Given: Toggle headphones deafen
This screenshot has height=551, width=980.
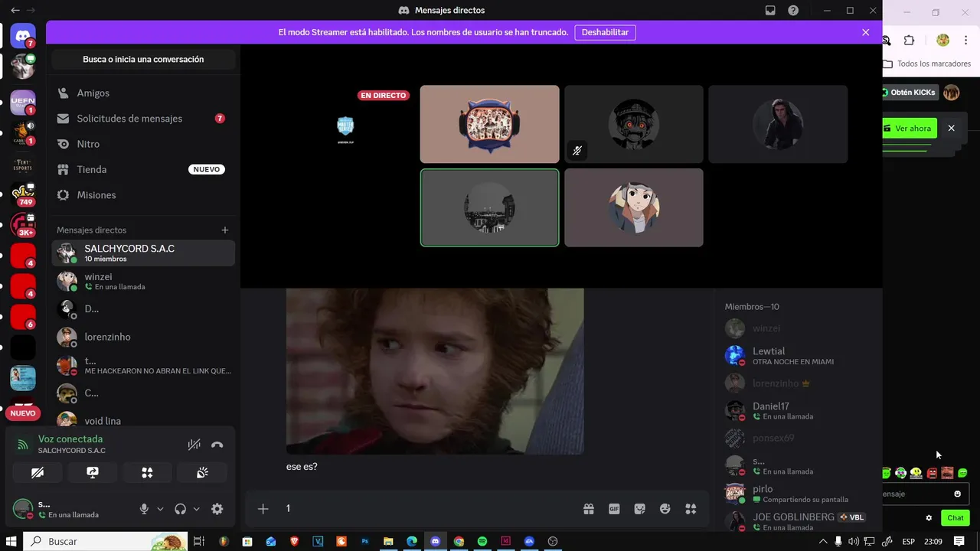Looking at the screenshot, I should [181, 509].
